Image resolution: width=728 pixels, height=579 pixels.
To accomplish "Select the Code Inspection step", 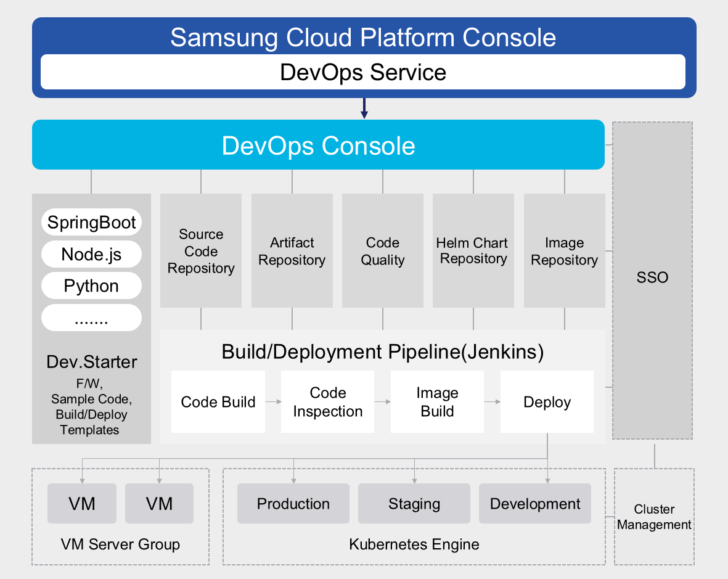I will [x=327, y=402].
